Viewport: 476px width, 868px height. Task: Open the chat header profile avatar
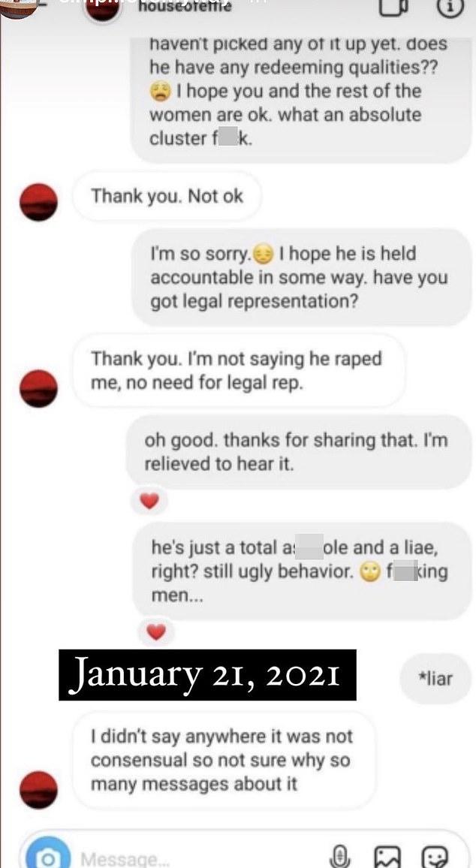[103, 10]
